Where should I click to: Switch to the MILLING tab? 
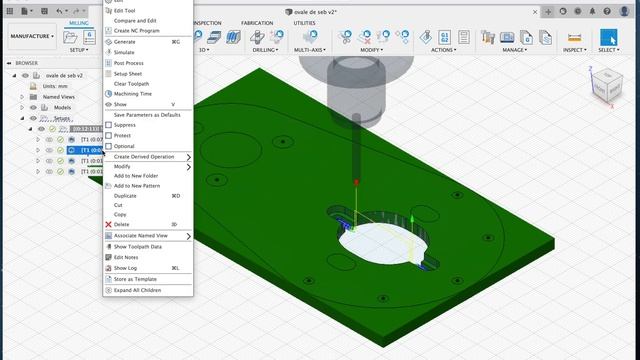coord(78,23)
